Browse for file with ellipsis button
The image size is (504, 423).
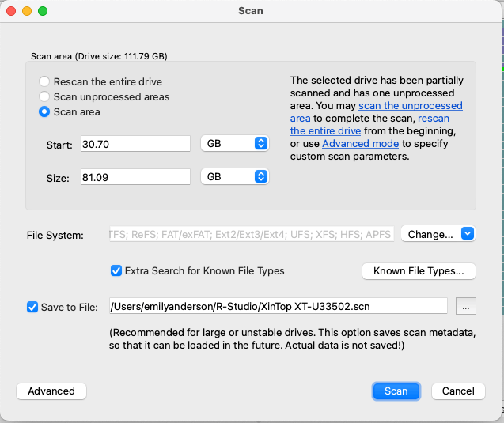point(466,307)
